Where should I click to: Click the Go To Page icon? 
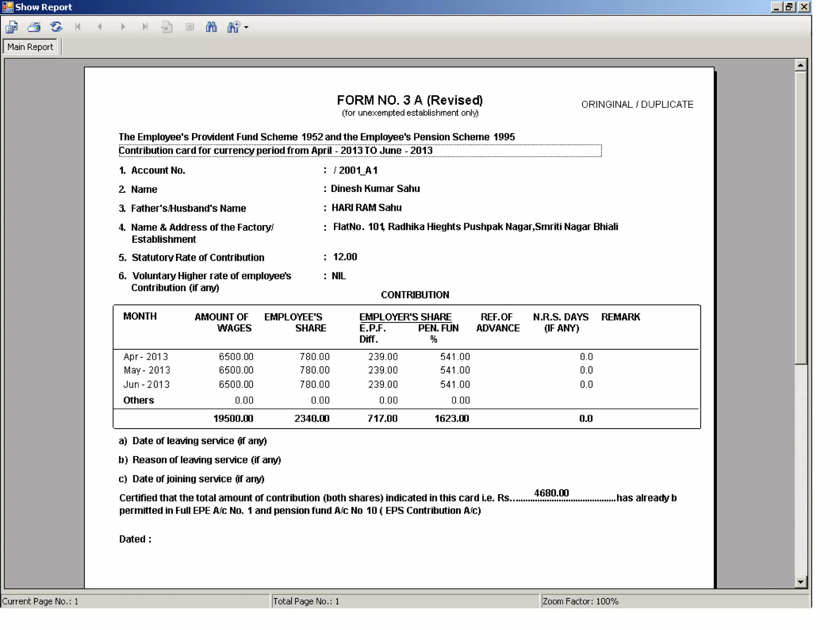pos(167,27)
